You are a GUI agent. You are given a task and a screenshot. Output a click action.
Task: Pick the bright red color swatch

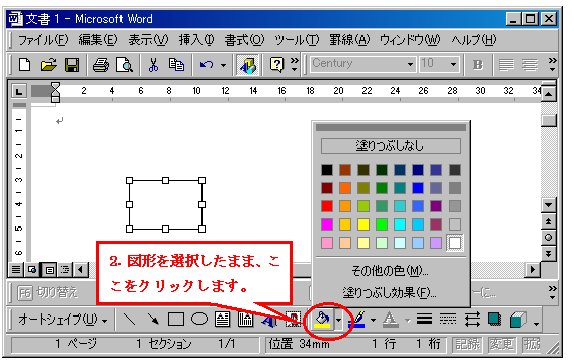tap(327, 206)
